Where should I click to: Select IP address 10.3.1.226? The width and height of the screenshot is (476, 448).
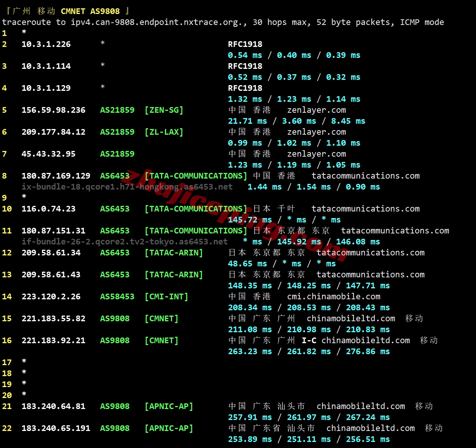46,44
